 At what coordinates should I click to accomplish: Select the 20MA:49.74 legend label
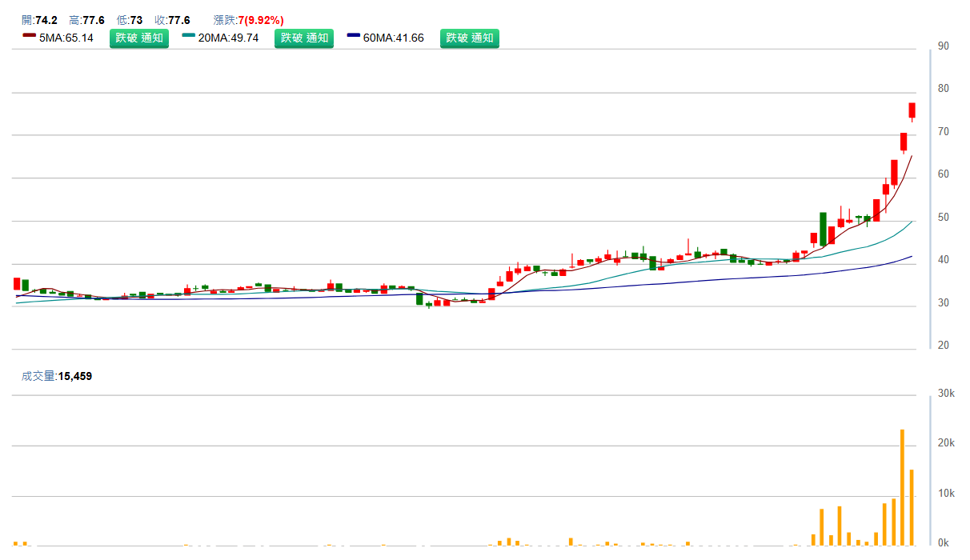(x=228, y=38)
